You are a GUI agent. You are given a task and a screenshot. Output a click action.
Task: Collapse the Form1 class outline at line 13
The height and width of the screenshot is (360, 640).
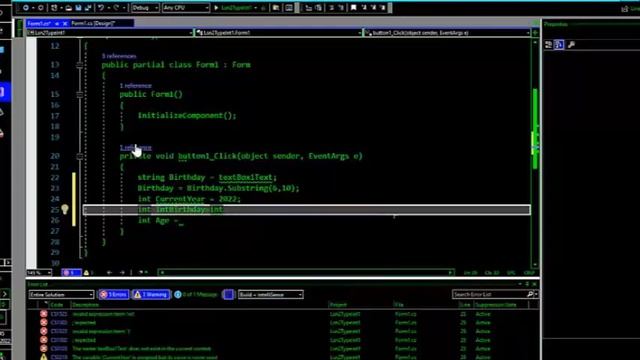click(80, 65)
